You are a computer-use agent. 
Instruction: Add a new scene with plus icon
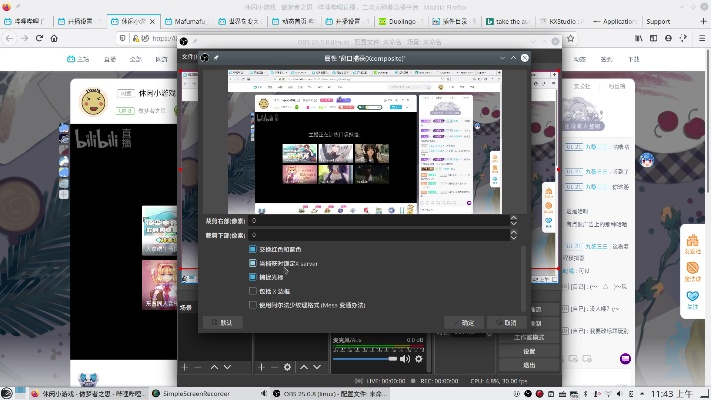(x=184, y=367)
